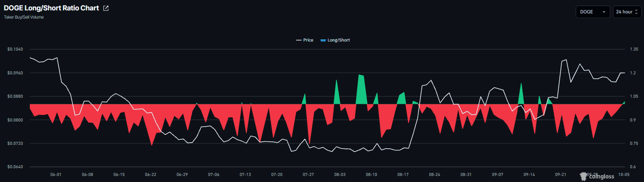The height and width of the screenshot is (182, 644).
Task: Click the 08-17 date label
Action: [403, 175]
